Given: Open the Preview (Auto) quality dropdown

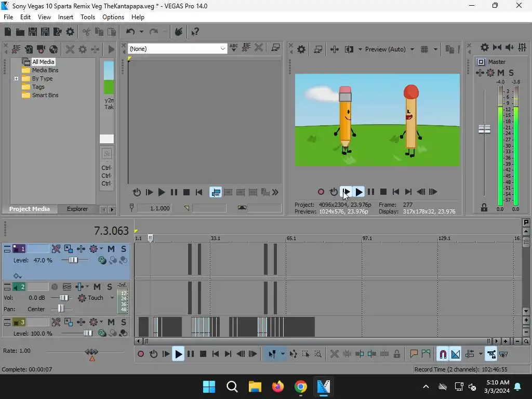Looking at the screenshot, I should click(x=412, y=49).
